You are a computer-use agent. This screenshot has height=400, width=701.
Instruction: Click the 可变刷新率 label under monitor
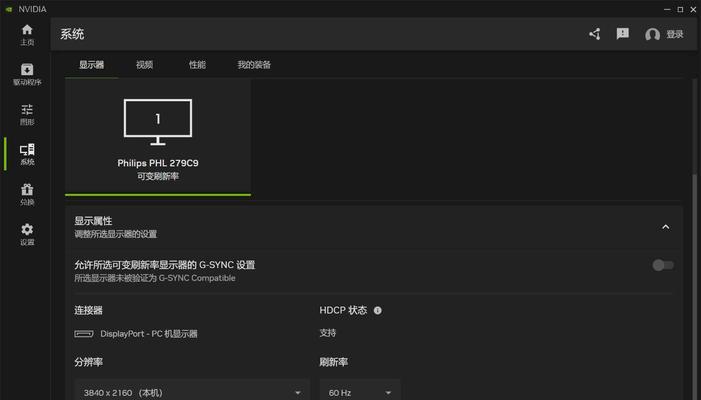tap(158, 176)
